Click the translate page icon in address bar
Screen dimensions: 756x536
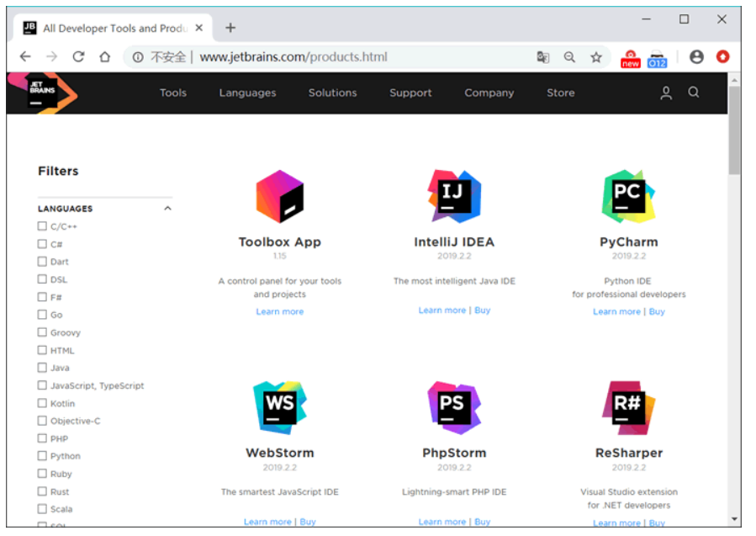coord(543,57)
